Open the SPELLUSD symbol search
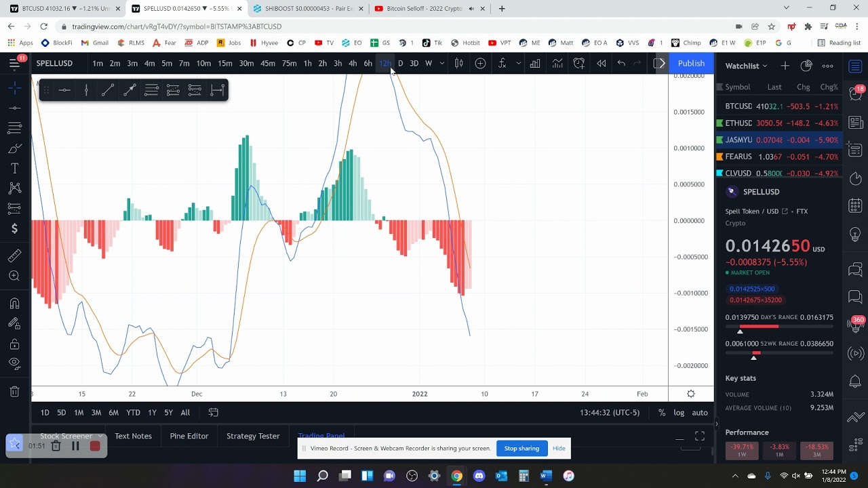Screen dimensions: 868x488 point(54,63)
